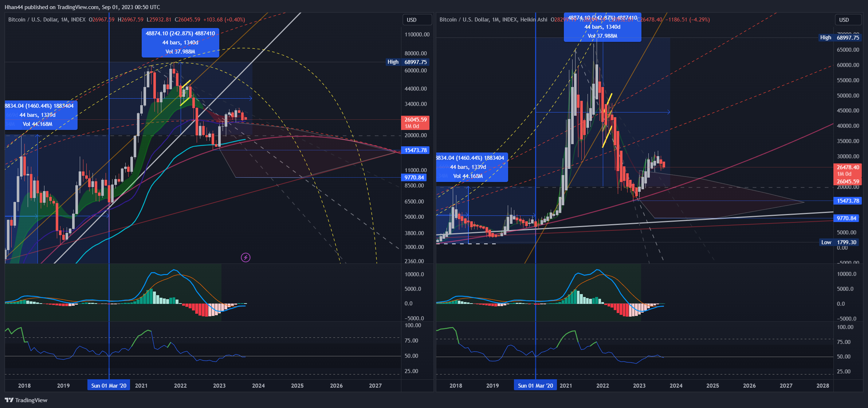
Task: Click the Hhan44 published on TradingView.com header
Action: pyautogui.click(x=82, y=7)
